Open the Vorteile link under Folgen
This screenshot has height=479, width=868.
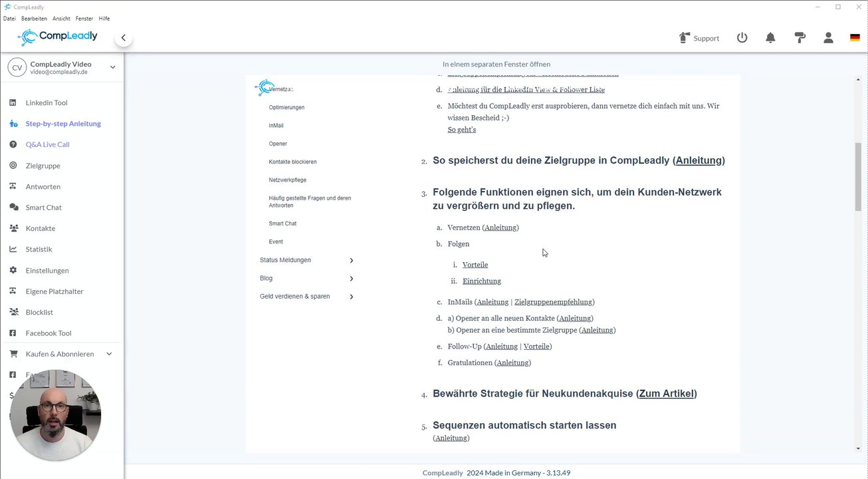click(x=475, y=265)
